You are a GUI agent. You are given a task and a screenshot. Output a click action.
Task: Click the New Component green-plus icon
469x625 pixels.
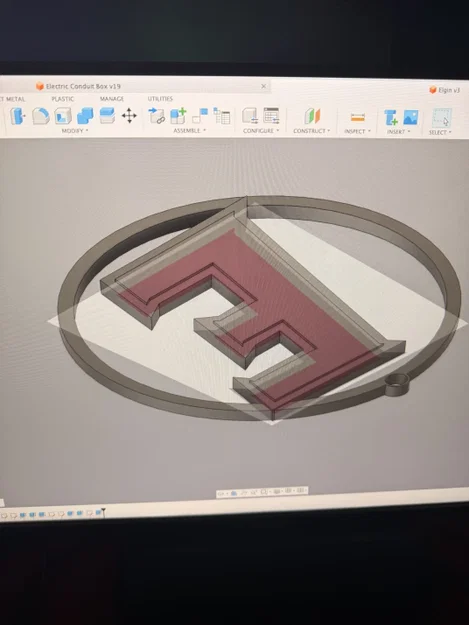pyautogui.click(x=178, y=116)
